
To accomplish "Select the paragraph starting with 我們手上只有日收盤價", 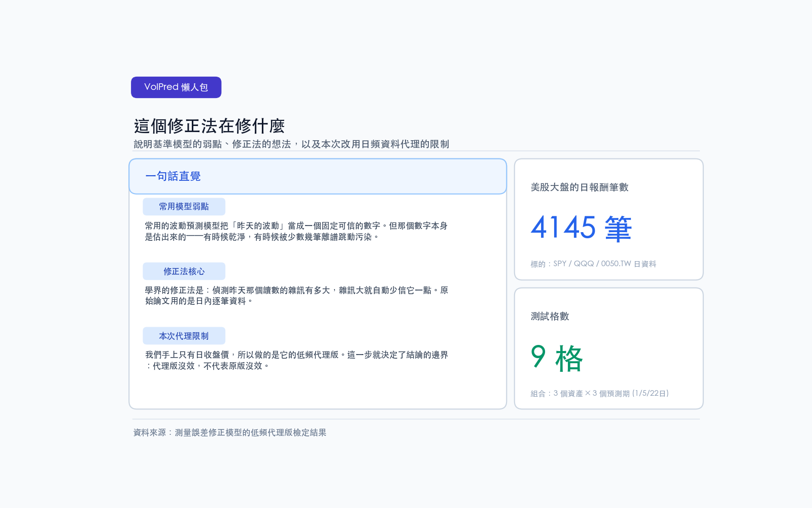I will [296, 360].
